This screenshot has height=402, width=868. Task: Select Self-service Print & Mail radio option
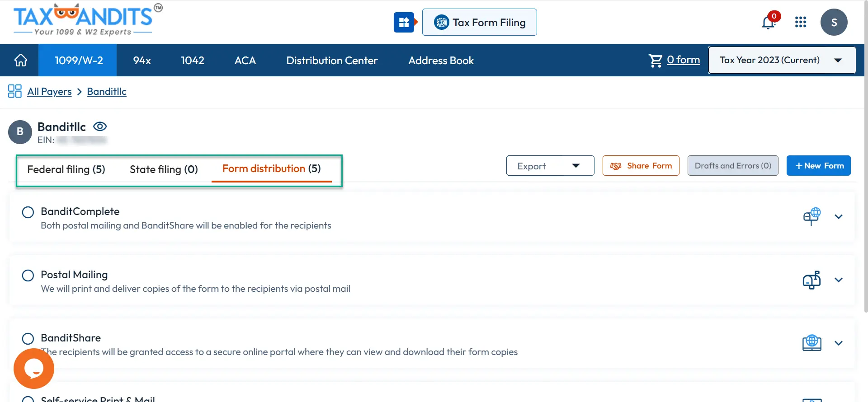point(28,399)
